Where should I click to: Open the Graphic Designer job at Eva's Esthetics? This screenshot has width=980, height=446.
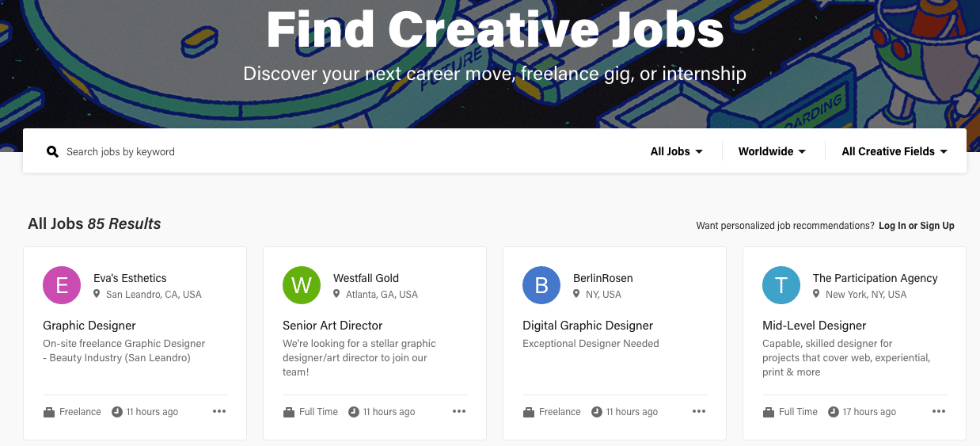89,326
